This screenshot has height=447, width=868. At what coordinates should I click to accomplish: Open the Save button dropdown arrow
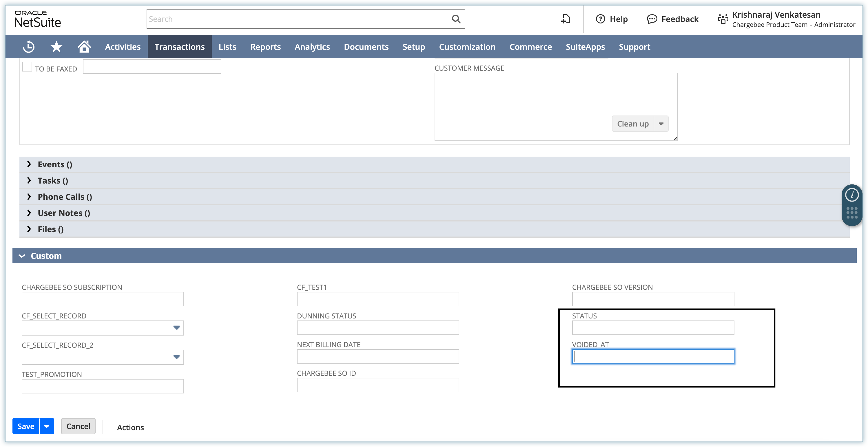pos(47,426)
